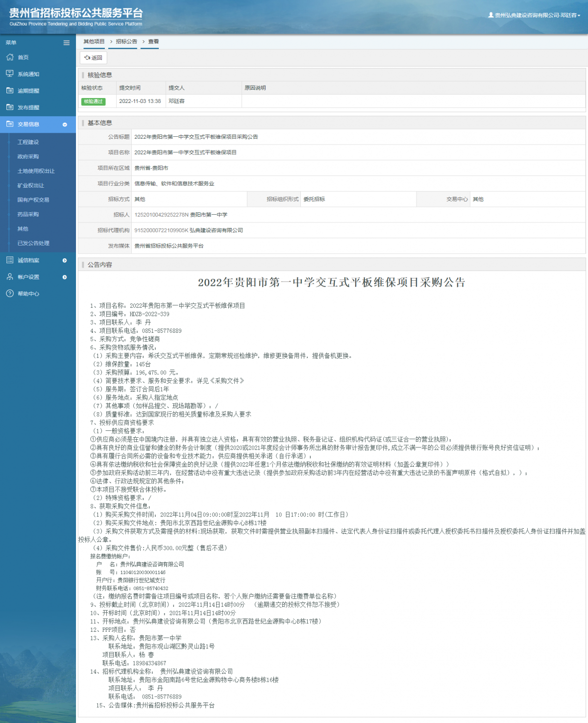
Task: Open 发布提醒 in the sidebar
Action: [28, 107]
